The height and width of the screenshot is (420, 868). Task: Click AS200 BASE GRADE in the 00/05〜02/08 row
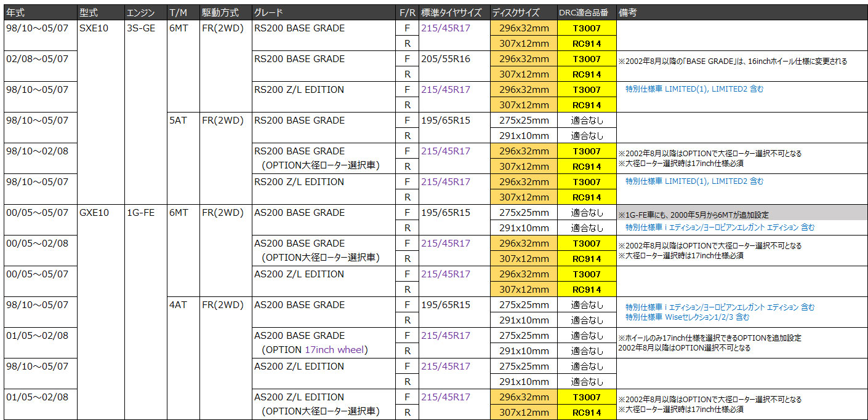(x=300, y=244)
